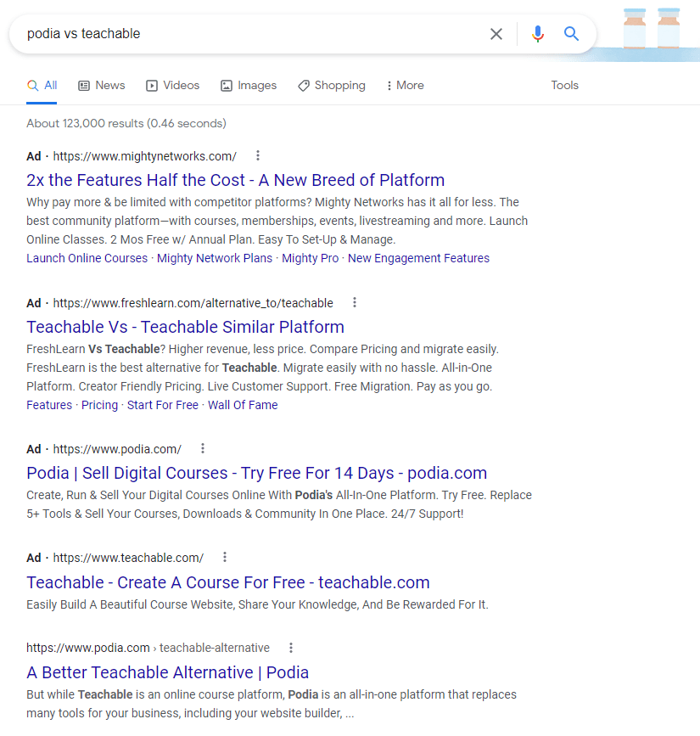This screenshot has width=700, height=736.
Task: Start voice search with the microphone icon
Action: (538, 34)
